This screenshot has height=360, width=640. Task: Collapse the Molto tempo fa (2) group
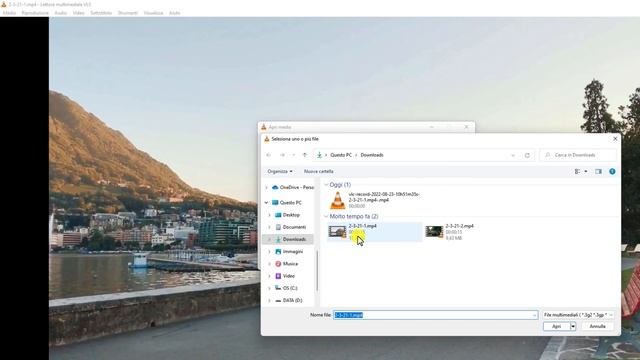(x=326, y=216)
